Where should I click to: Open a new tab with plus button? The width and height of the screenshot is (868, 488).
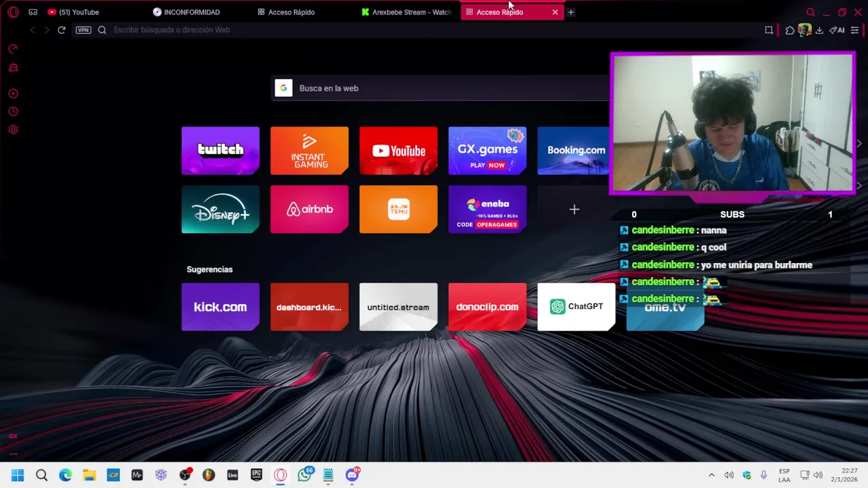click(571, 12)
